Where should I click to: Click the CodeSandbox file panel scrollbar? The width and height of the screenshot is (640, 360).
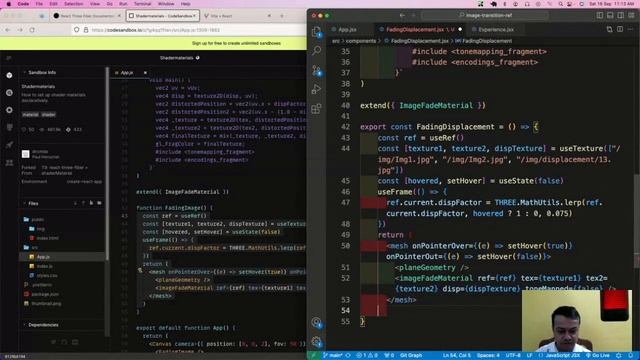click(x=107, y=163)
